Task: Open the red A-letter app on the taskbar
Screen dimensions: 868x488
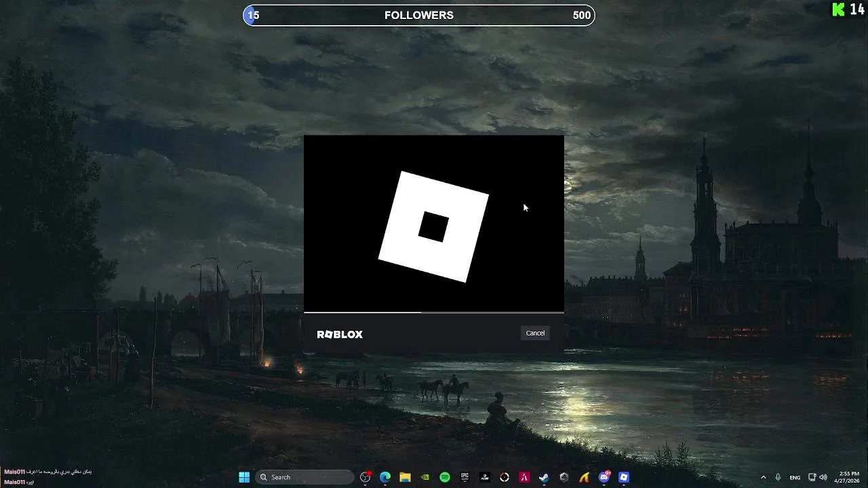Action: pos(524,477)
